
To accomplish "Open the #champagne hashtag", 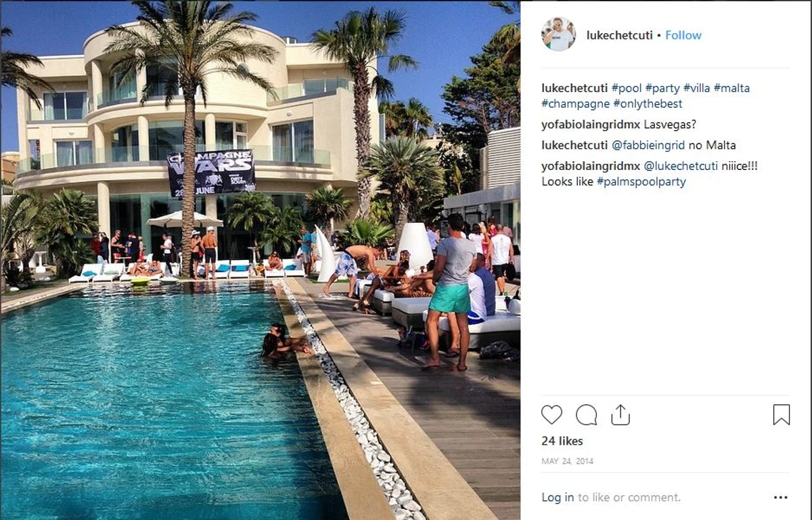I will point(576,104).
